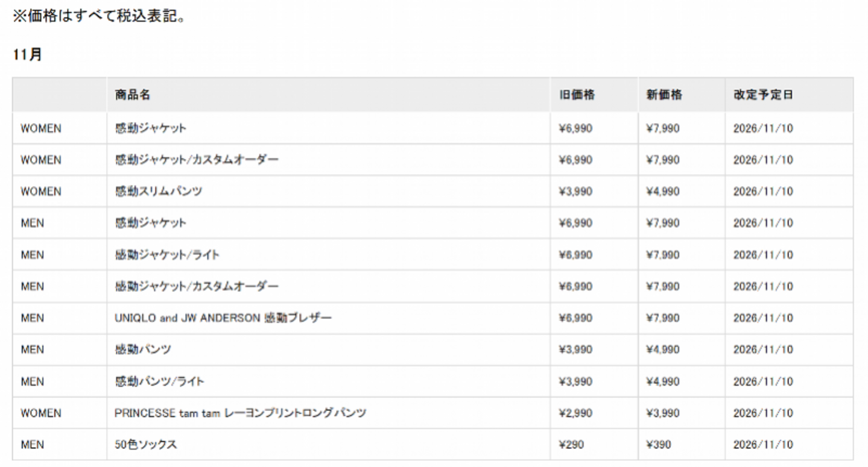Select ¥6,990 old price of 感動ブレザー

575,318
